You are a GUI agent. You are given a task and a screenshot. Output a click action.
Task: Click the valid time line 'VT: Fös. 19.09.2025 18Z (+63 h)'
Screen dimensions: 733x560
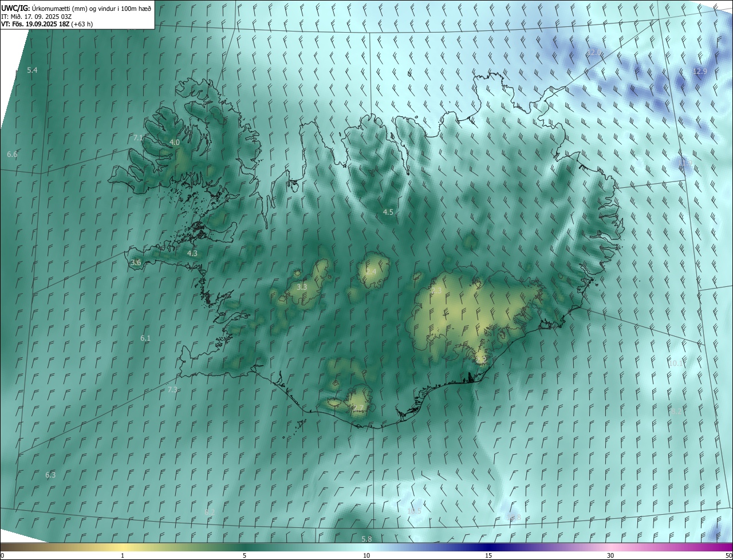pos(47,24)
